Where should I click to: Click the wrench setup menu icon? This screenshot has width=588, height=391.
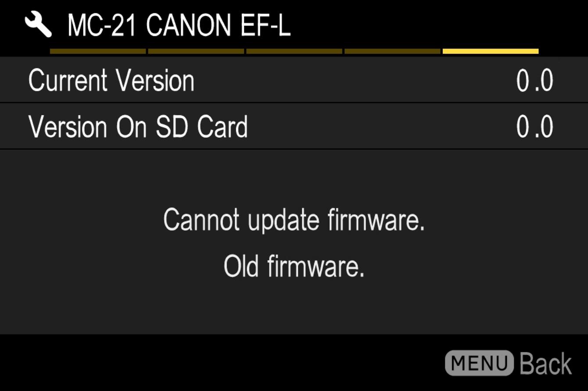pos(38,25)
